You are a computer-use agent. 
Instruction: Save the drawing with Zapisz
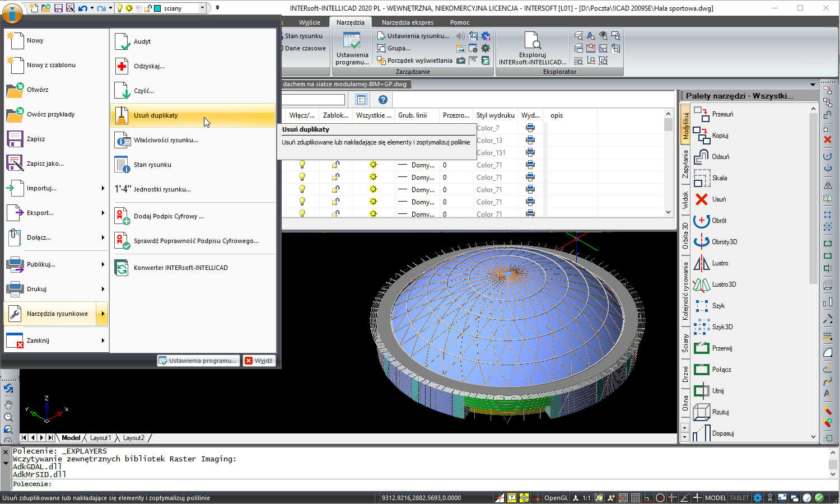click(x=56, y=139)
